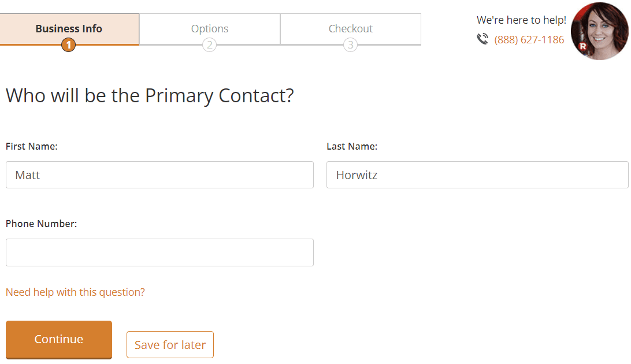The height and width of the screenshot is (364, 631).
Task: Click the step 1 circle under Business Info
Action: click(69, 44)
